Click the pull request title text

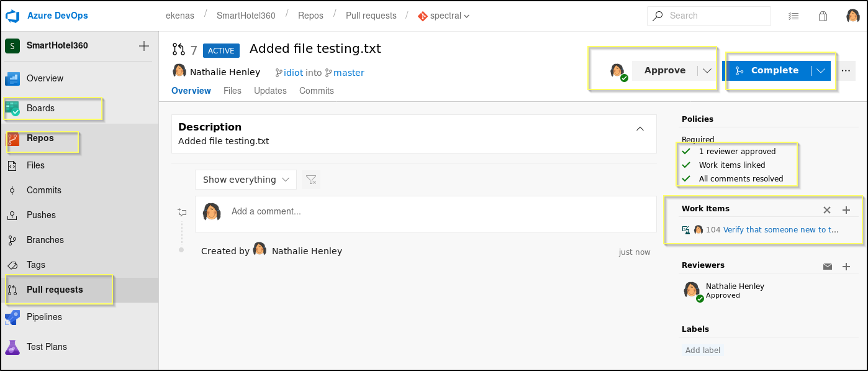coord(315,48)
